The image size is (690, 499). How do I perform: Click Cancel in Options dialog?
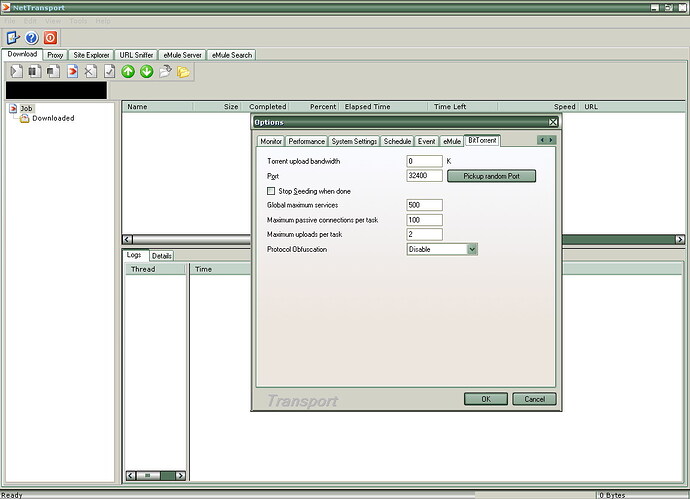(x=534, y=399)
